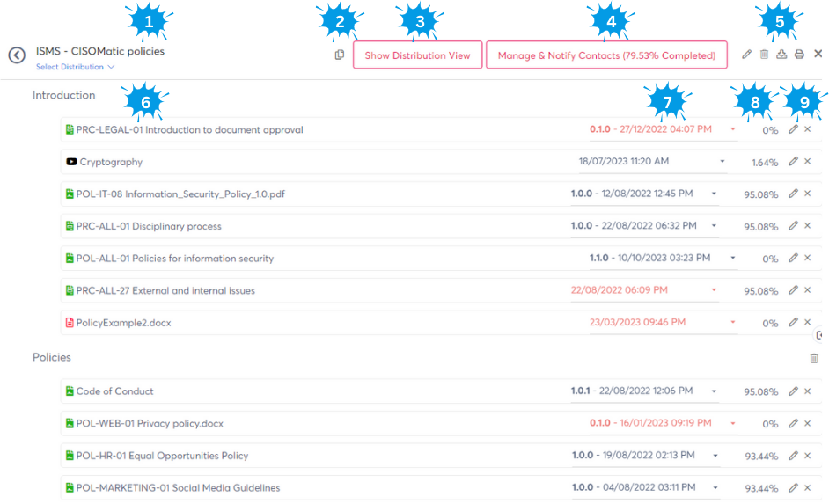Copy the distribution using the duplicate icon
This screenshot has width=829, height=504.
click(x=340, y=55)
